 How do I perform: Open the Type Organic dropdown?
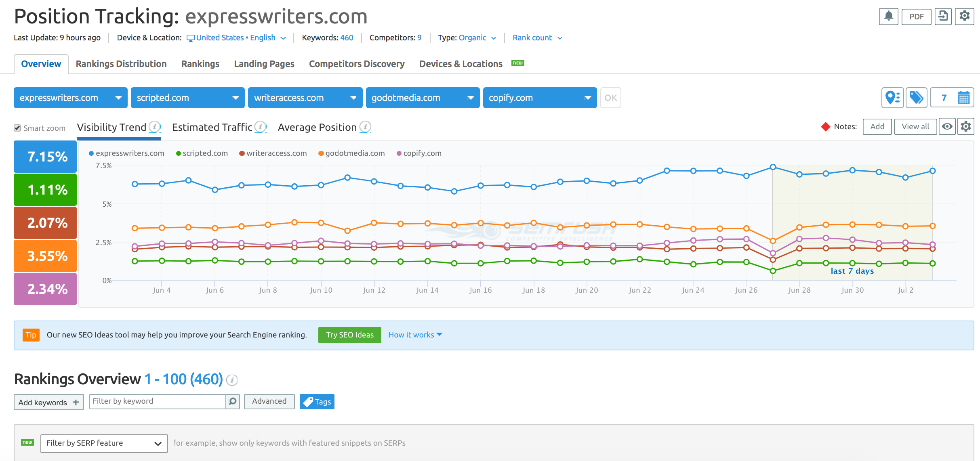(477, 38)
